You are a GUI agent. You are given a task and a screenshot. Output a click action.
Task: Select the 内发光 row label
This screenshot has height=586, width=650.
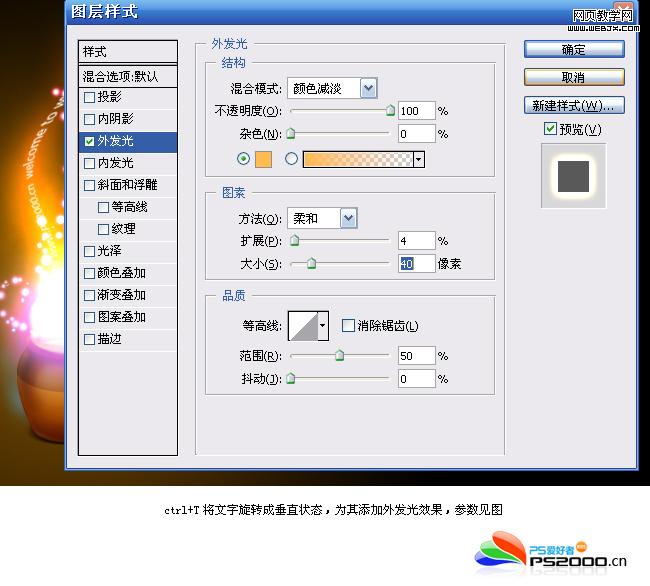tap(116, 163)
